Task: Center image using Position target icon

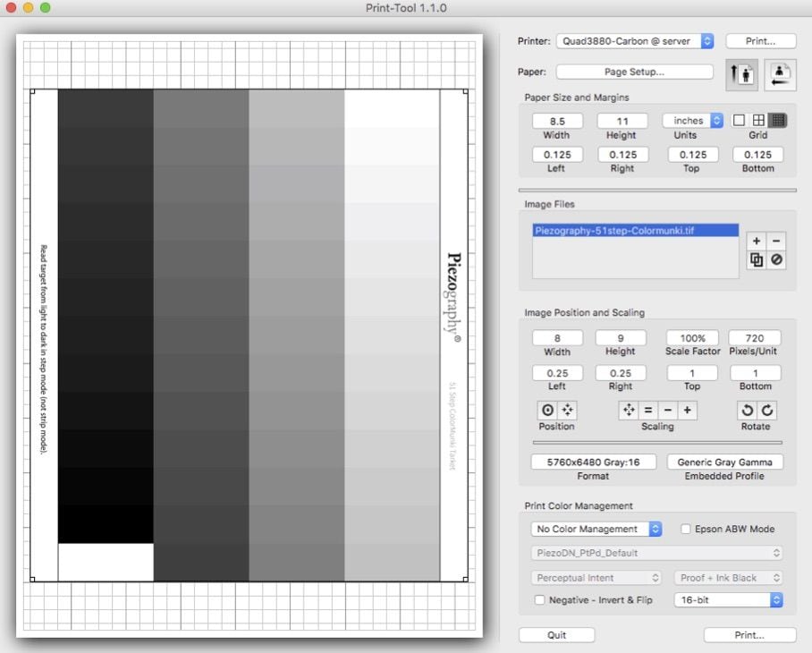Action: point(547,410)
